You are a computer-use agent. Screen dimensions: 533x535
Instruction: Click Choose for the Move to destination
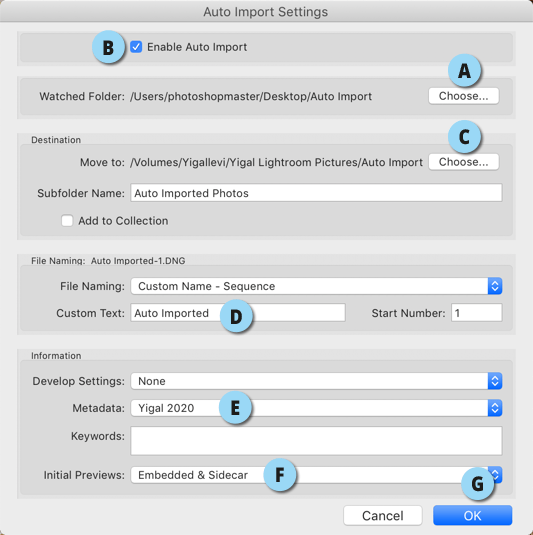463,162
